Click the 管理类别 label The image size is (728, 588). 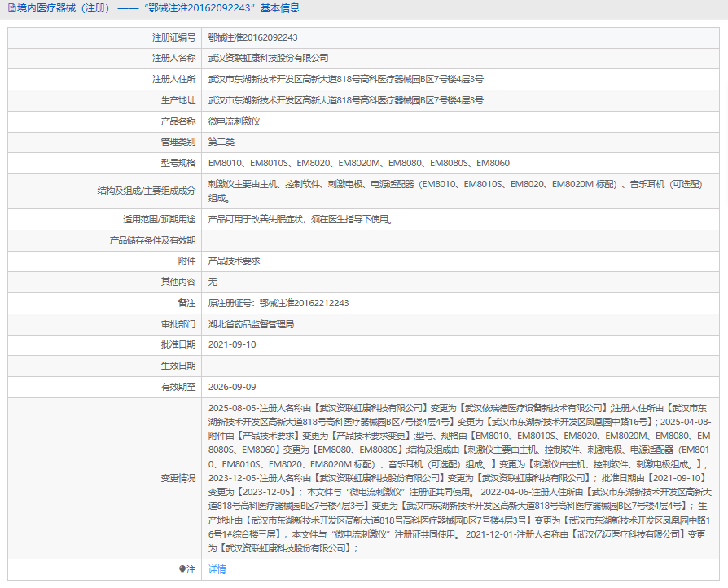(x=178, y=143)
